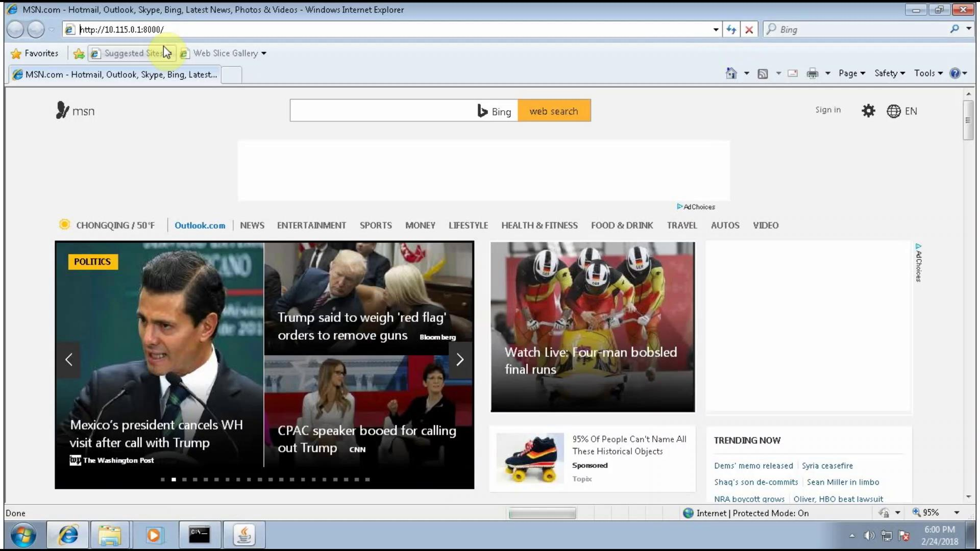Expand the Feeds dropdown arrow

778,73
